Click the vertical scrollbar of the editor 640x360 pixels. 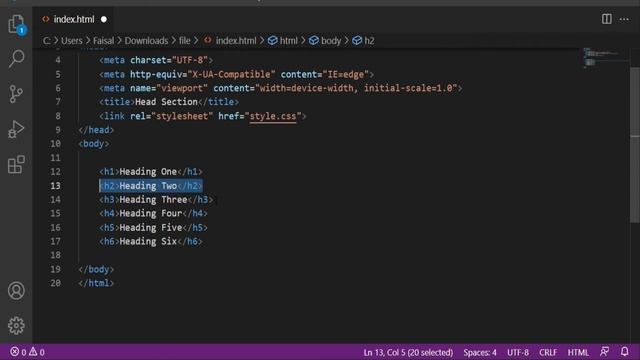pos(635,145)
